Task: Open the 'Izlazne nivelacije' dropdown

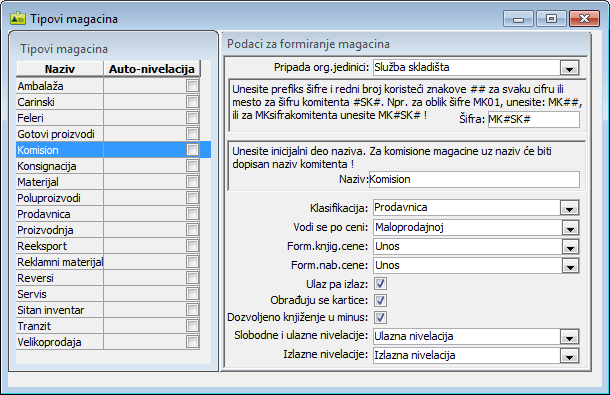Action: [x=570, y=356]
